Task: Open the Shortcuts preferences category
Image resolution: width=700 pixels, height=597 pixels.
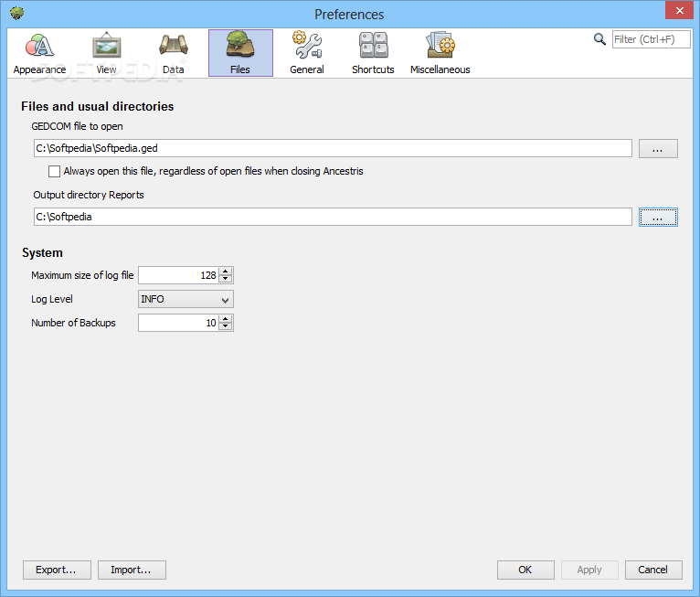Action: (373, 53)
